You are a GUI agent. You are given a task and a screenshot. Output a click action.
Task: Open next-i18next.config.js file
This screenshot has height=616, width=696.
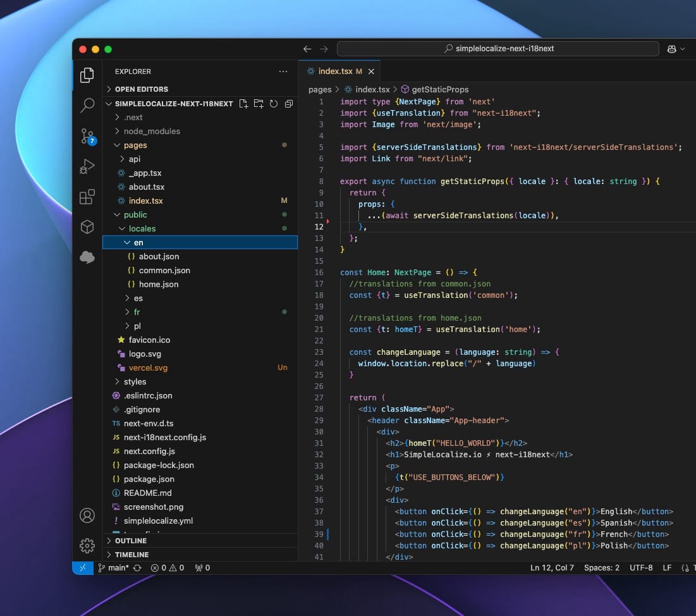[x=200, y=438]
